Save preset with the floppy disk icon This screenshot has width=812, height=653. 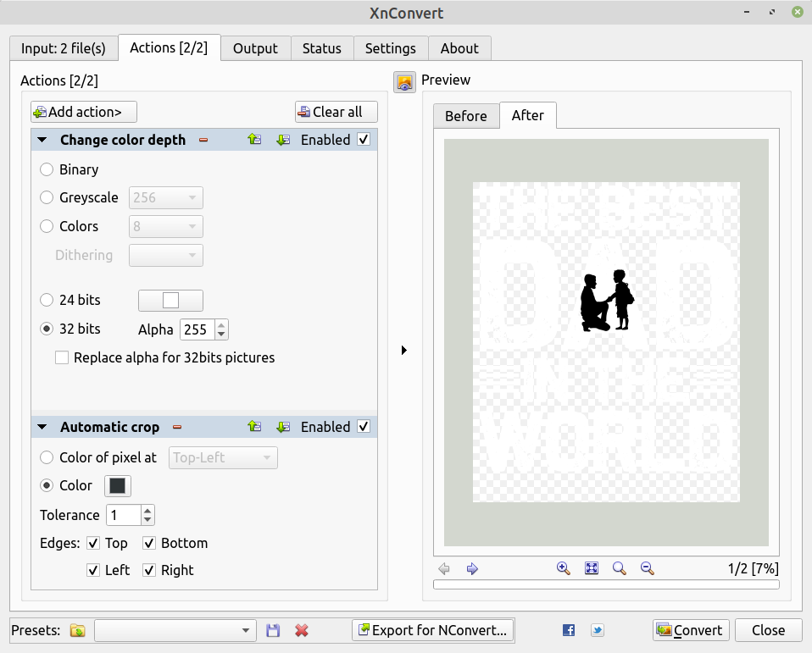tap(273, 630)
